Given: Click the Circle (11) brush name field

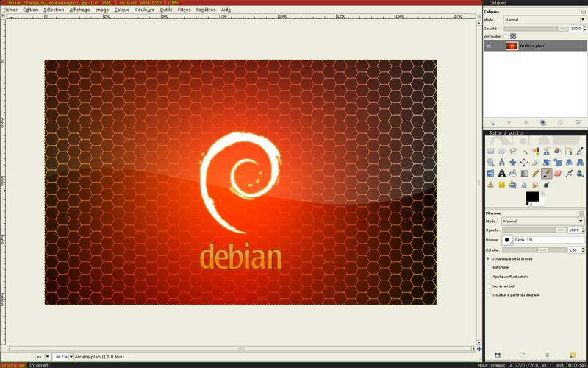Looking at the screenshot, I should coord(548,240).
